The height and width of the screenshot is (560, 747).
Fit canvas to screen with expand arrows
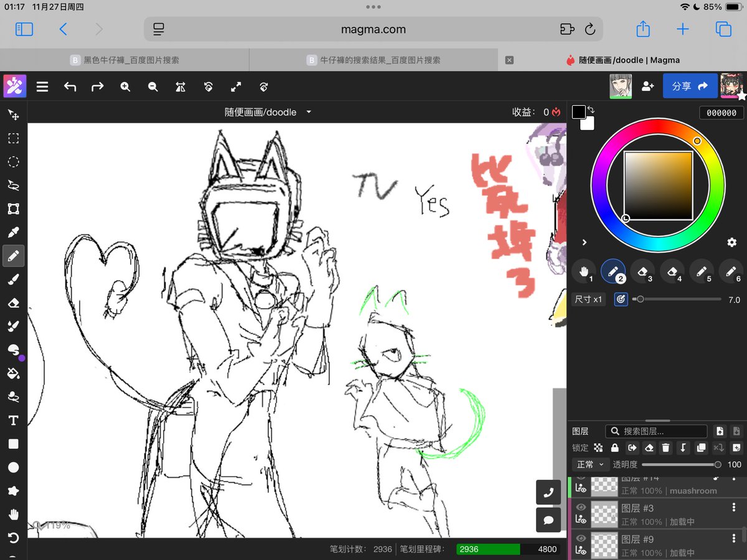point(236,87)
